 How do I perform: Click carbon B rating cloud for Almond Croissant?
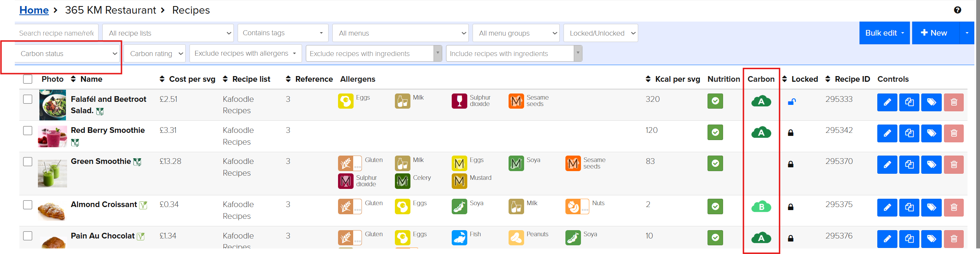point(761,207)
